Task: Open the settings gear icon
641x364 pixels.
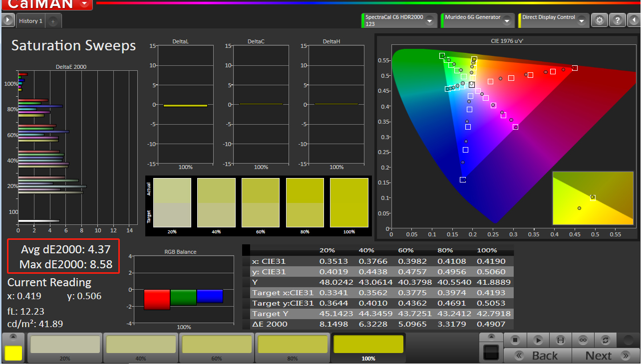Action: [x=600, y=20]
